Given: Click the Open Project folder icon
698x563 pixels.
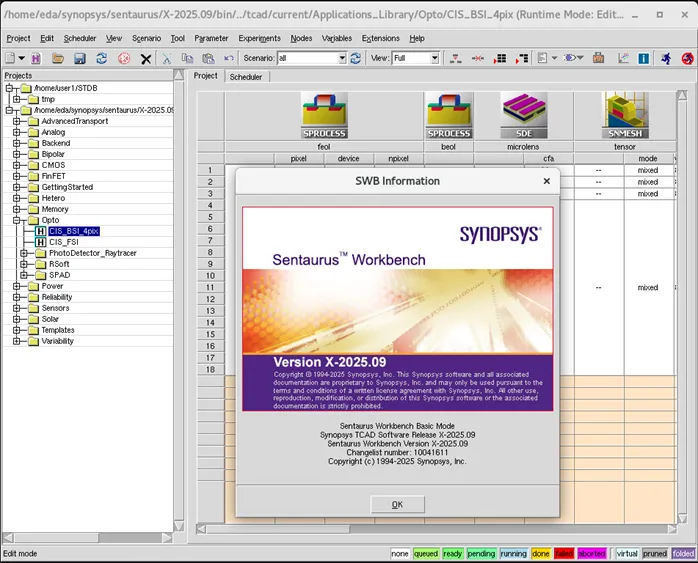Looking at the screenshot, I should coord(58,58).
